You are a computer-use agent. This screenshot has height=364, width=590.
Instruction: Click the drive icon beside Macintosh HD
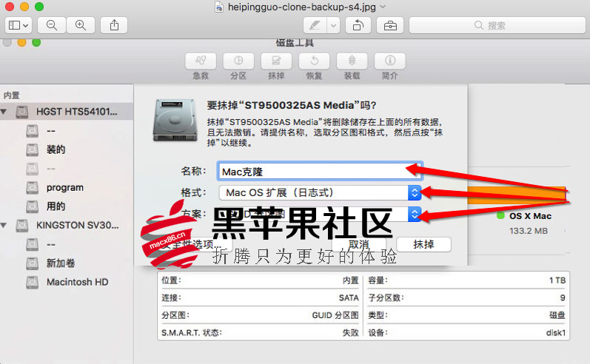[x=33, y=282]
